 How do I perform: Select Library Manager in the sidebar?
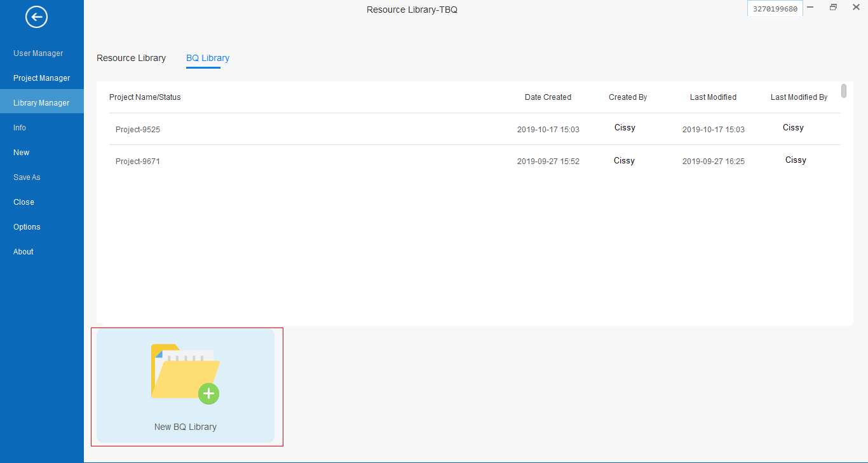[x=41, y=103]
